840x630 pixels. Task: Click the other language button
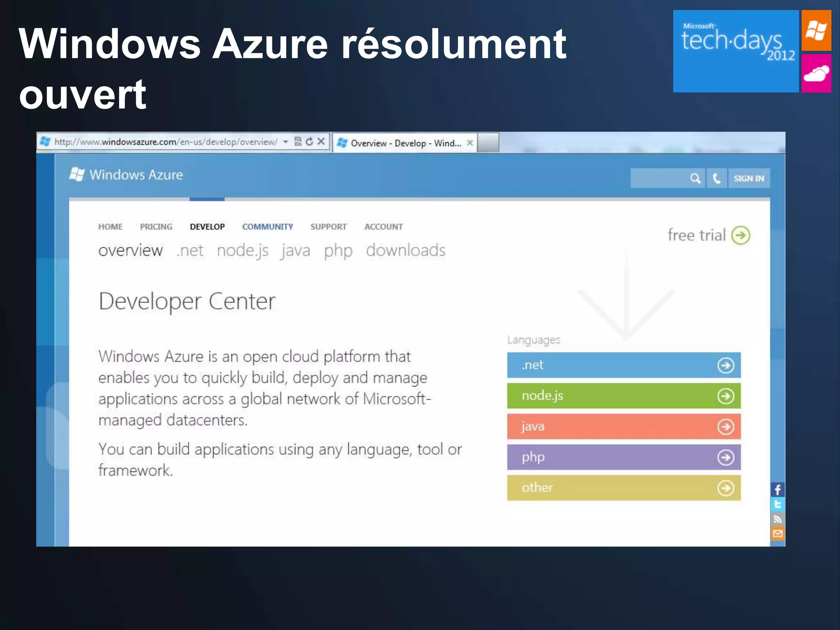624,488
